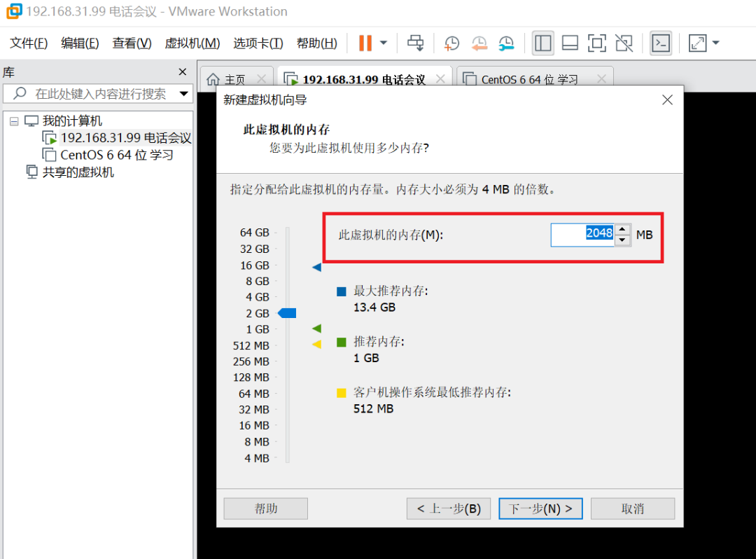This screenshot has width=756, height=559.
Task: Click the 取消 button
Action: click(x=633, y=509)
